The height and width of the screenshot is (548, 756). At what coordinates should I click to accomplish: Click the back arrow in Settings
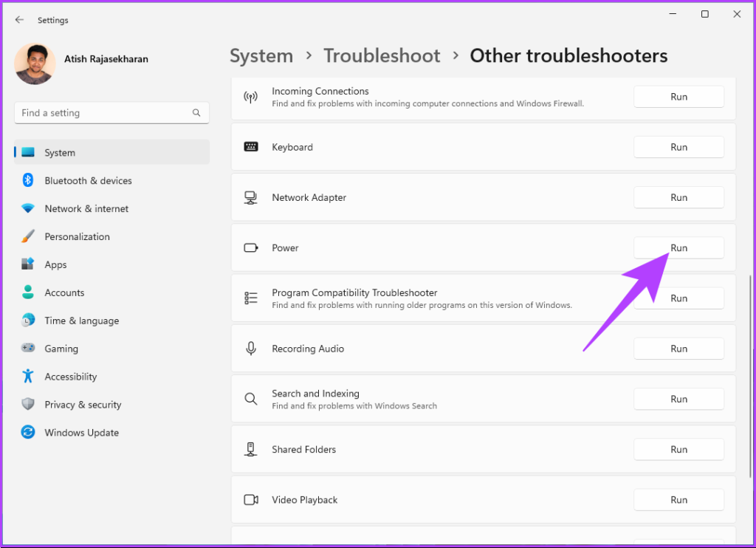pyautogui.click(x=19, y=20)
